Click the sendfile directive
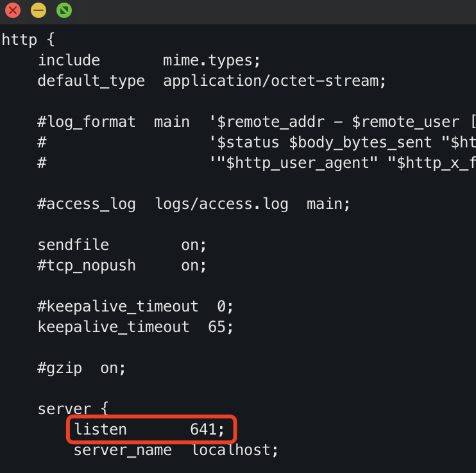This screenshot has width=476, height=473. tap(73, 245)
